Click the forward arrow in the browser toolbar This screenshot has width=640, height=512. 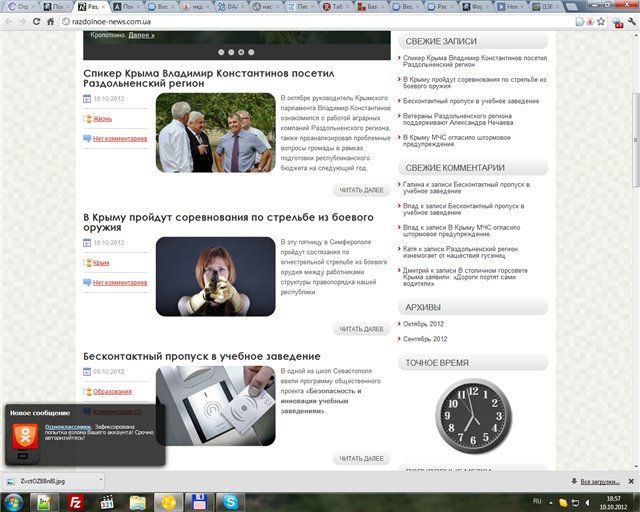coord(22,22)
